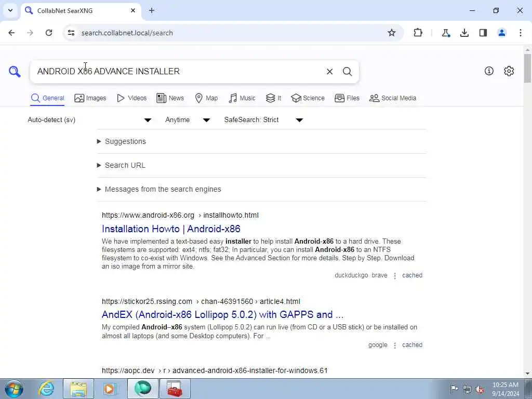Switch to the Social Media category
This screenshot has width=532, height=399.
(x=393, y=98)
